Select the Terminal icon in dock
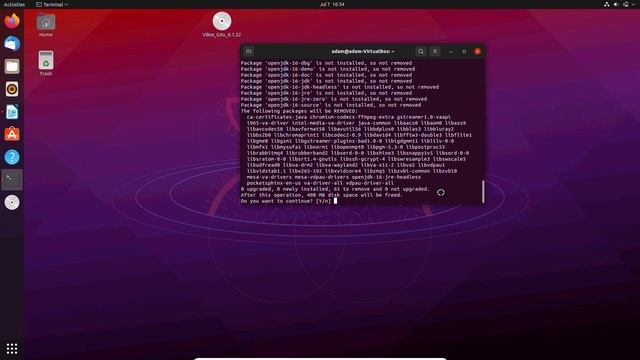The width and height of the screenshot is (640, 360). [x=12, y=180]
